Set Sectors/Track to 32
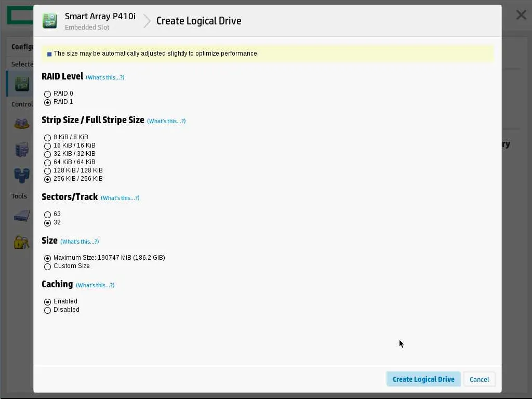The height and width of the screenshot is (399, 532). pos(47,223)
